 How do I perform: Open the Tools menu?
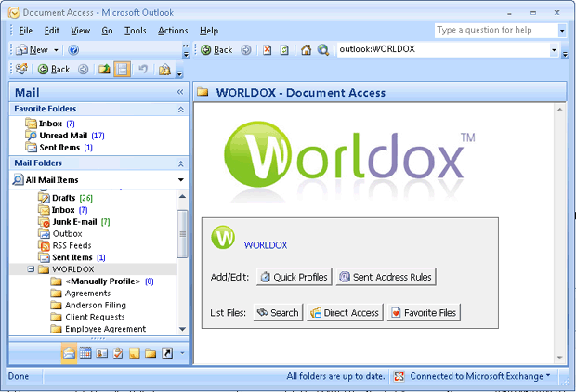136,31
